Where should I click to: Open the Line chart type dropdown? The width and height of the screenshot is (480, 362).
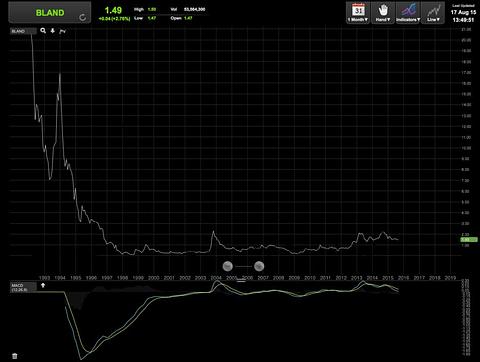click(433, 13)
